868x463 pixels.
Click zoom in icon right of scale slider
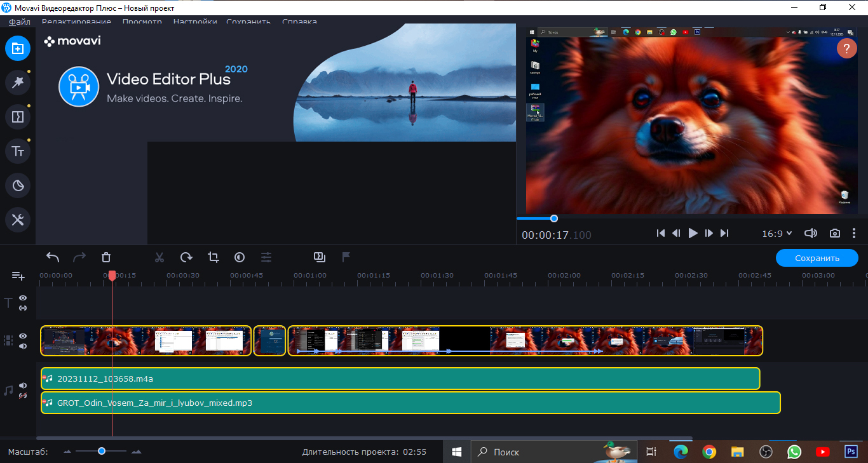point(136,452)
